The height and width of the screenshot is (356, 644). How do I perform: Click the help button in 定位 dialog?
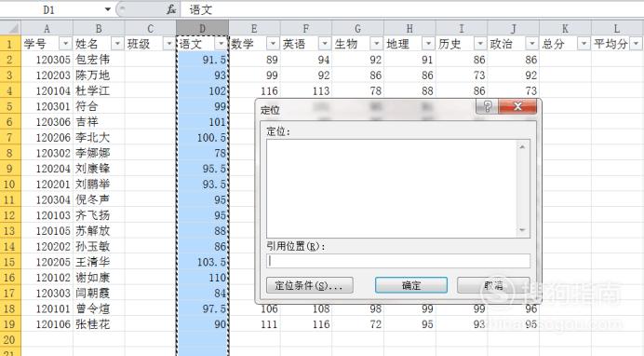click(x=487, y=107)
